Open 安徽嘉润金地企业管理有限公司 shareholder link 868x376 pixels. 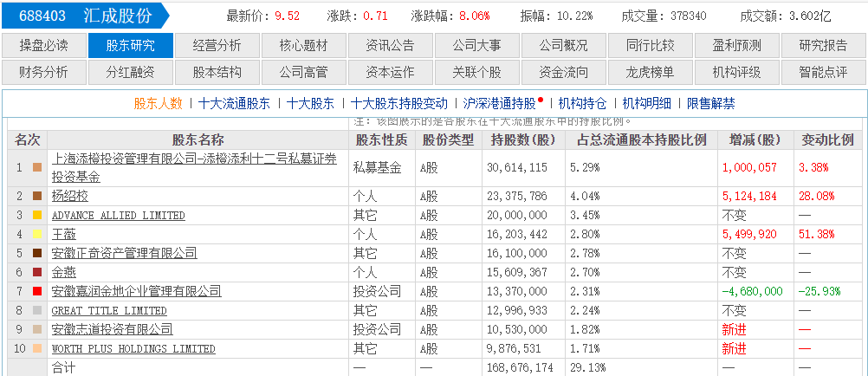(136, 291)
